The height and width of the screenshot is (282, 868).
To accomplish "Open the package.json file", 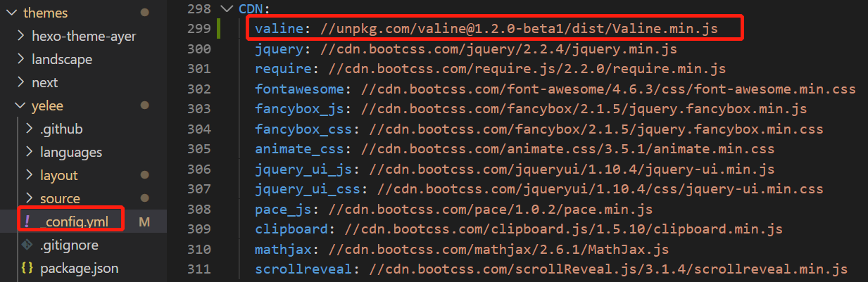I will pos(79,268).
